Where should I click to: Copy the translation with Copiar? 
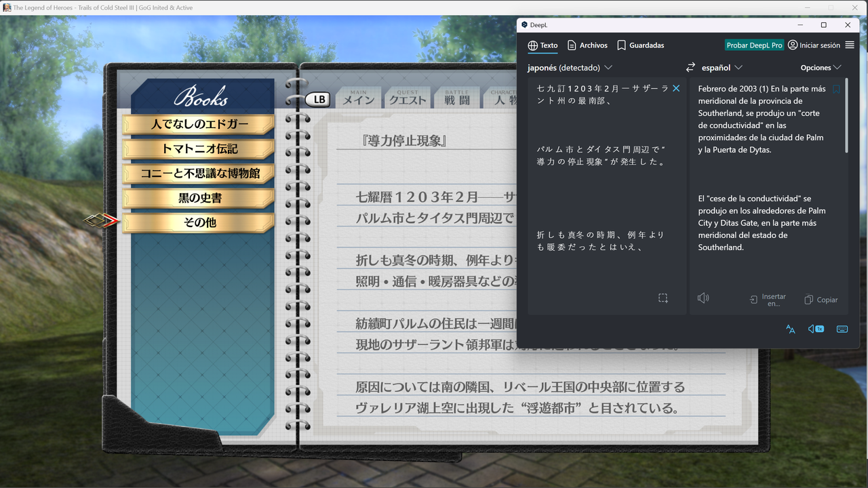click(821, 300)
